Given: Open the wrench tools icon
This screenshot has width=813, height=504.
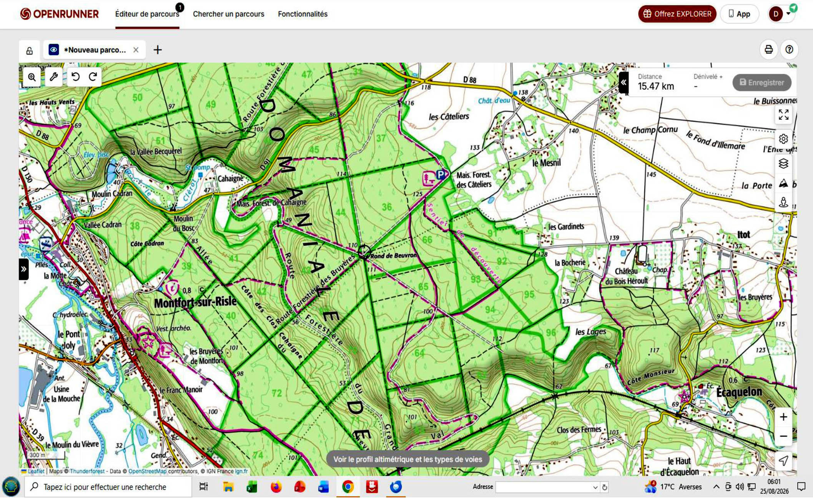Looking at the screenshot, I should point(53,77).
